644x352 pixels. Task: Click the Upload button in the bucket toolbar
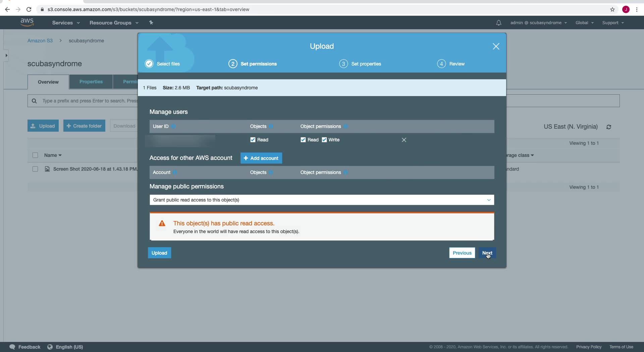pos(43,126)
